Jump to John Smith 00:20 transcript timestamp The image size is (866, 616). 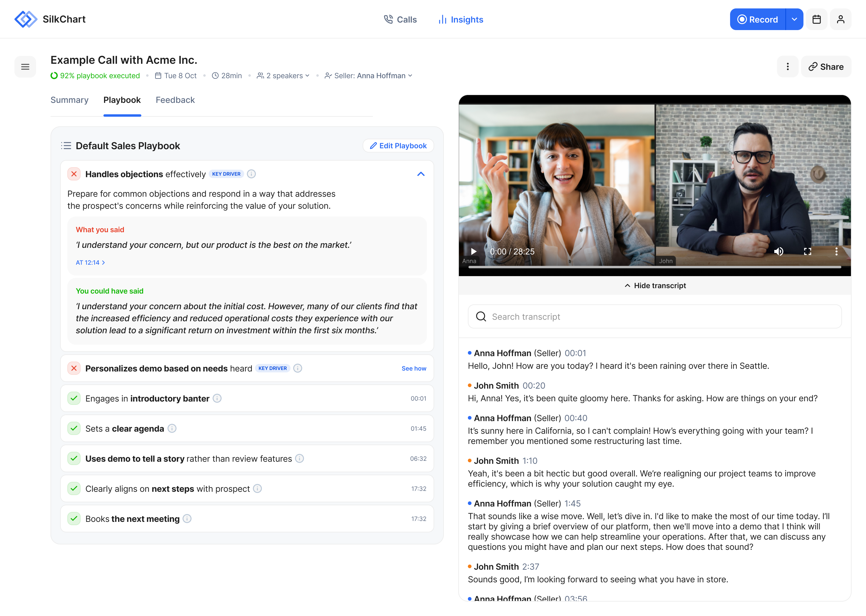click(534, 386)
